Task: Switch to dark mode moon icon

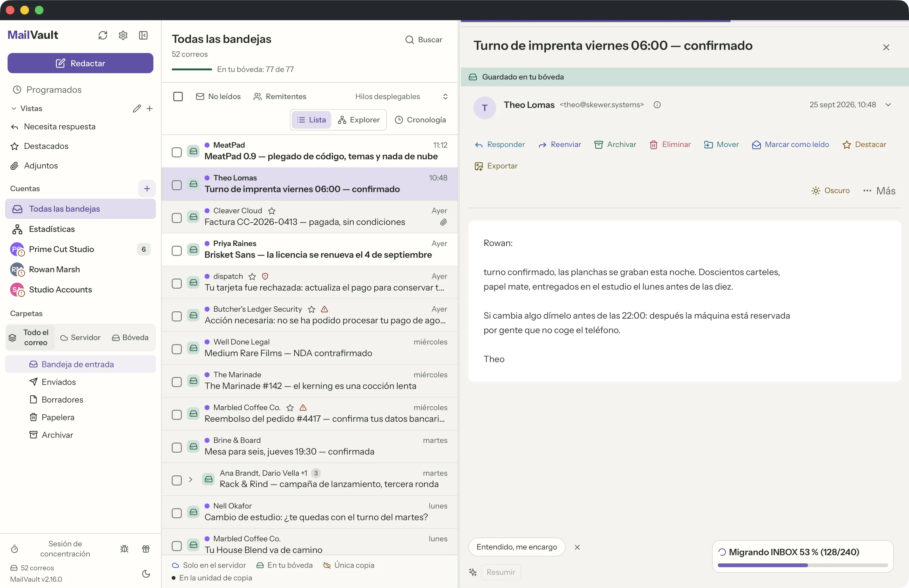Action: pos(146,573)
